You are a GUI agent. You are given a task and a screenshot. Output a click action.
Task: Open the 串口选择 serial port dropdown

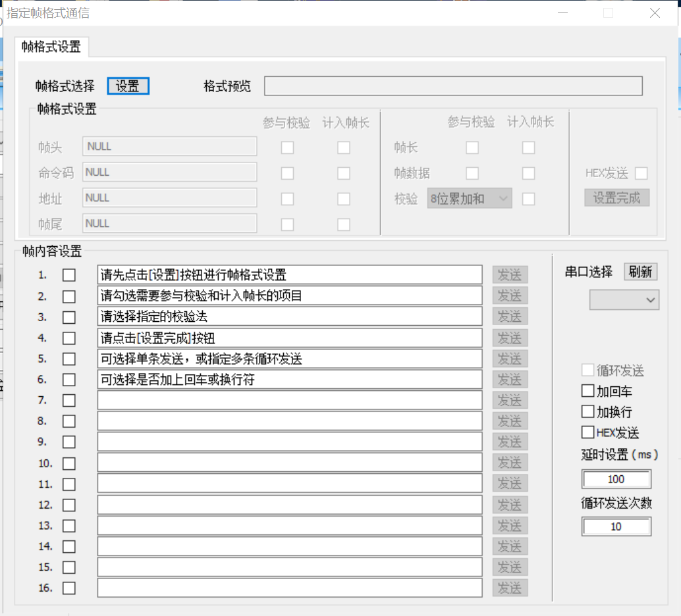(624, 300)
